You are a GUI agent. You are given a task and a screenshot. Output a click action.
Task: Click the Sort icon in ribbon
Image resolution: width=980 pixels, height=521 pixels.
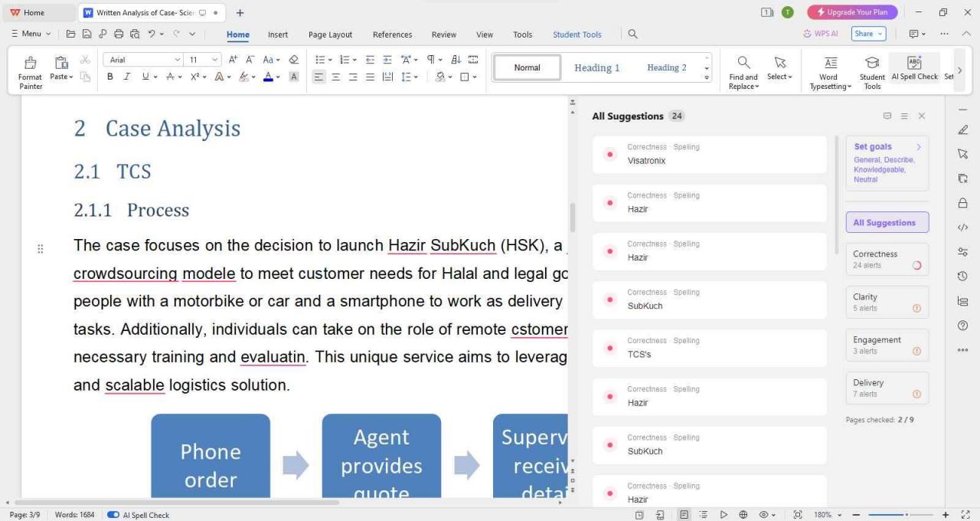tap(456, 60)
